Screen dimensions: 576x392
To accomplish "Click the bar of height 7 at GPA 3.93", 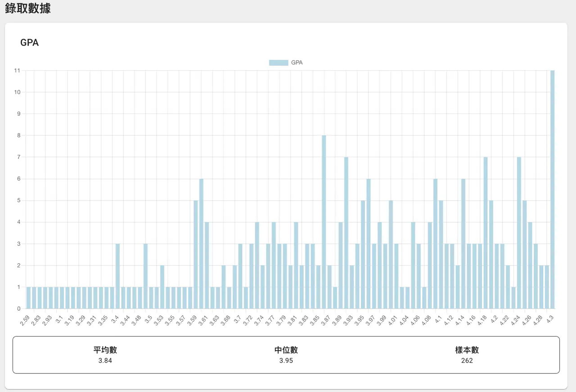I will (x=346, y=233).
